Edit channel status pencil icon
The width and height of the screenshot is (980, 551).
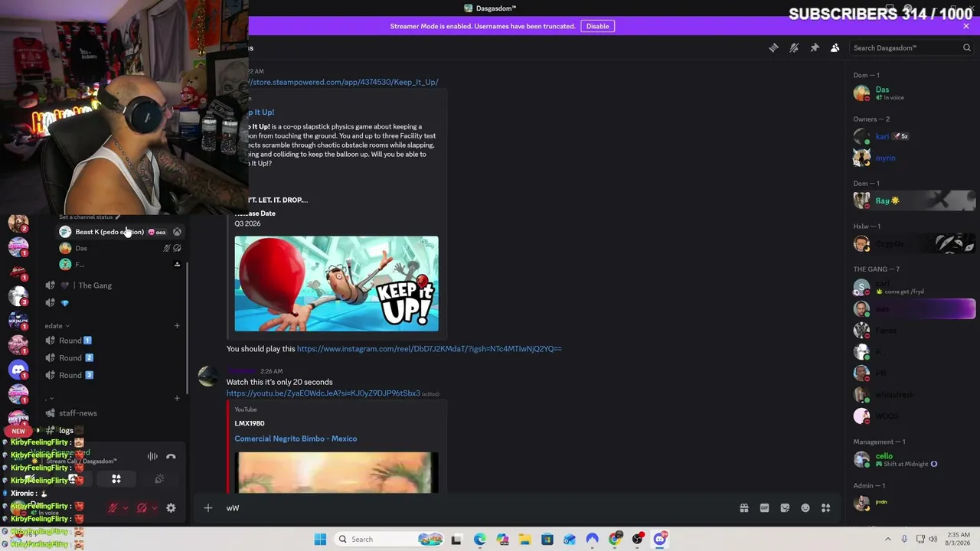[117, 217]
